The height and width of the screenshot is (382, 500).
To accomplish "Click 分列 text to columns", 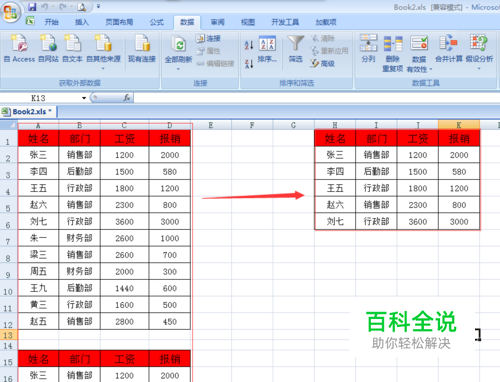I will click(368, 48).
